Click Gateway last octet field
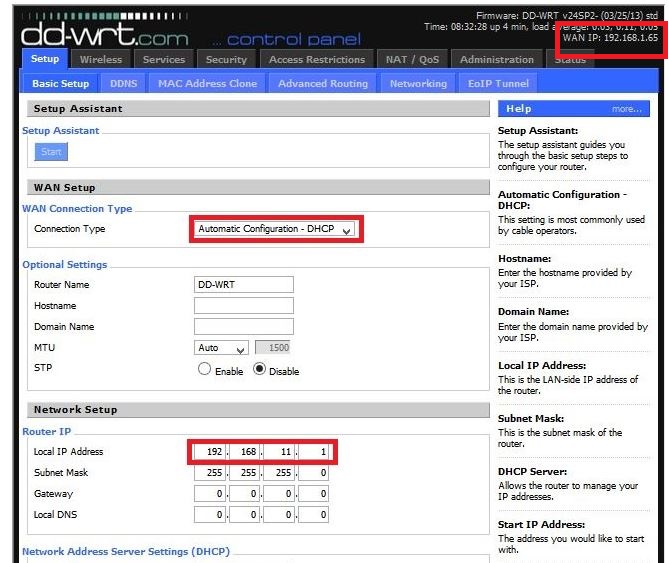 [314, 493]
